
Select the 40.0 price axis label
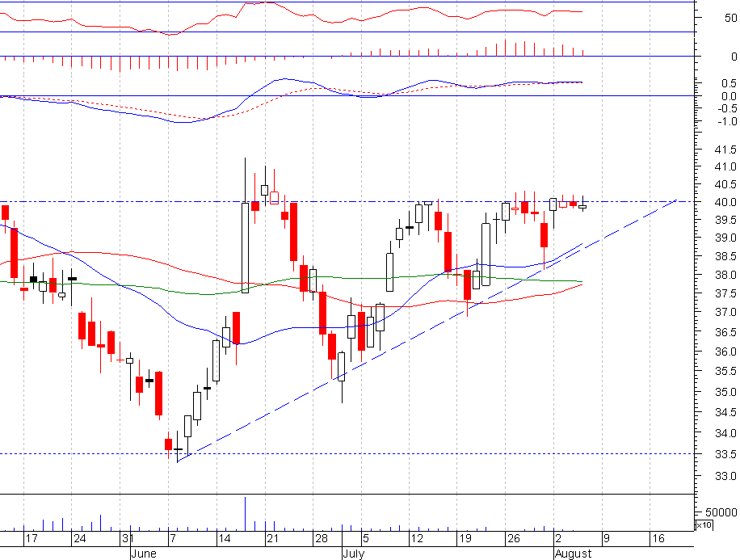[x=725, y=202]
